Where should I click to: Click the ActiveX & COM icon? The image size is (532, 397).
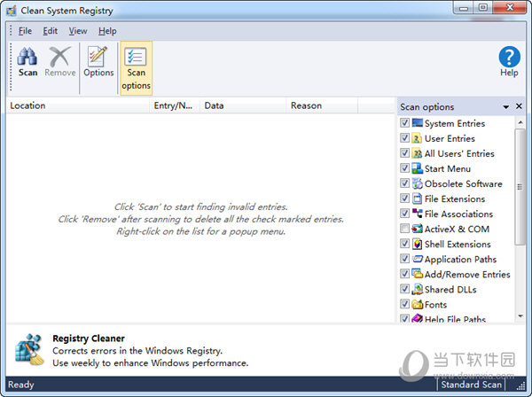click(417, 229)
